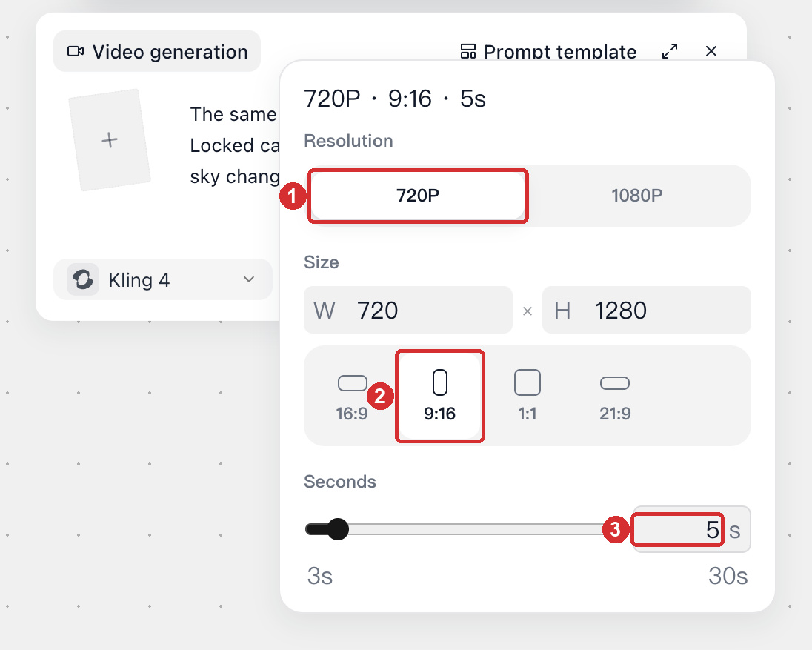Screen dimensions: 812x650
Task: Click the '3s' minimum label
Action: click(x=319, y=575)
